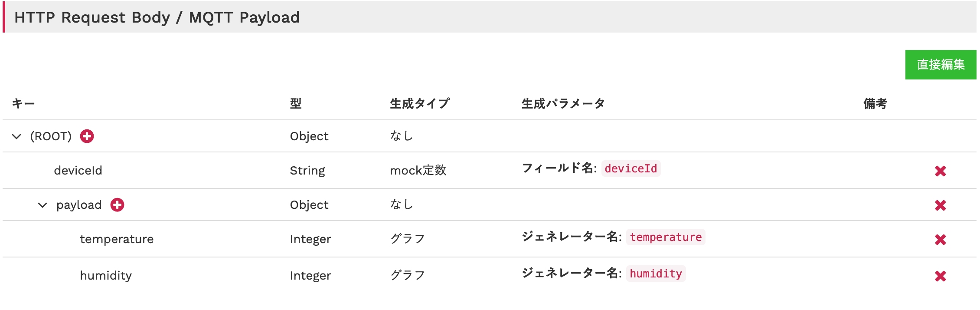Remove the payload object row
This screenshot has height=310, width=980.
pos(940,205)
